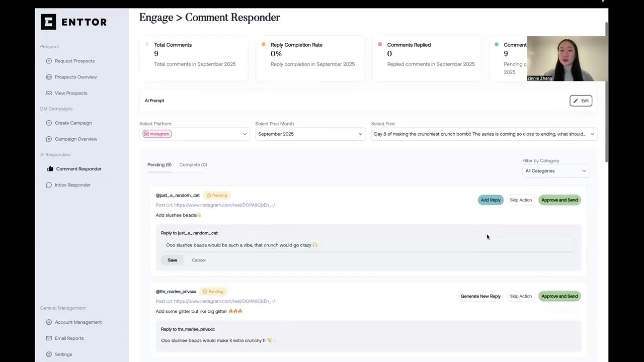644x362 pixels.
Task: Click the Settings gear icon
Action: coord(49,354)
